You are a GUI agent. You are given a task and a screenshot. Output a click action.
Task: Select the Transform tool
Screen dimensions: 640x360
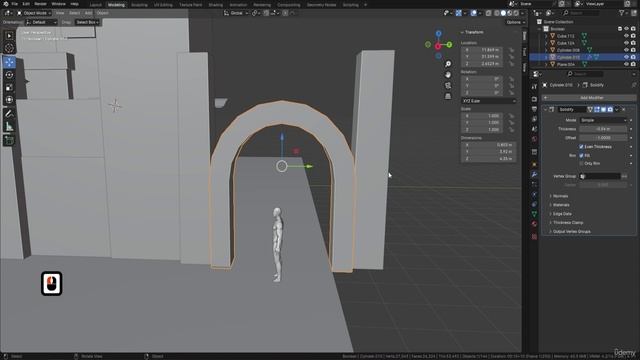tap(9, 100)
